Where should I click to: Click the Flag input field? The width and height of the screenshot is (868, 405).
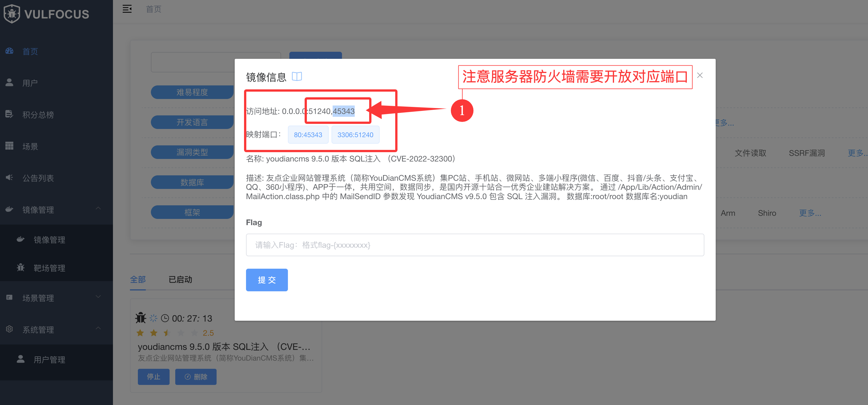474,245
